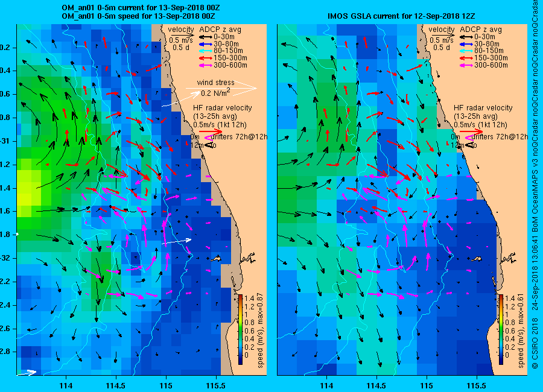This screenshot has width=543, height=392.
Task: Click the 'wind stress' label
Action: coord(216,83)
